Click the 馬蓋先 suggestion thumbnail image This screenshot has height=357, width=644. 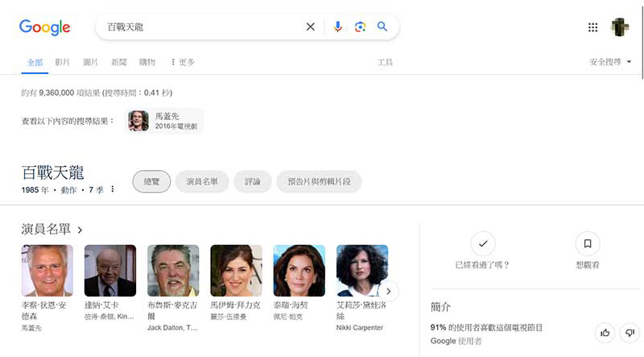pos(138,121)
